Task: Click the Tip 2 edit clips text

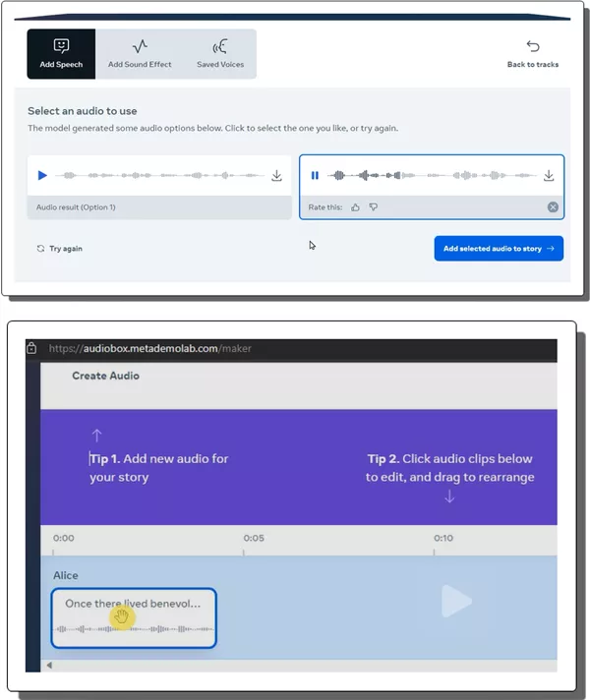Action: (450, 468)
